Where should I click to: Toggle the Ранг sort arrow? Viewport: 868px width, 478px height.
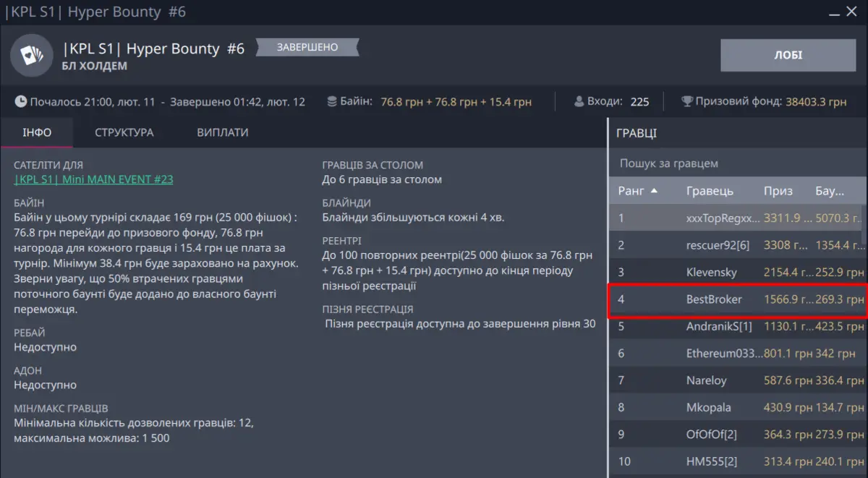click(654, 191)
